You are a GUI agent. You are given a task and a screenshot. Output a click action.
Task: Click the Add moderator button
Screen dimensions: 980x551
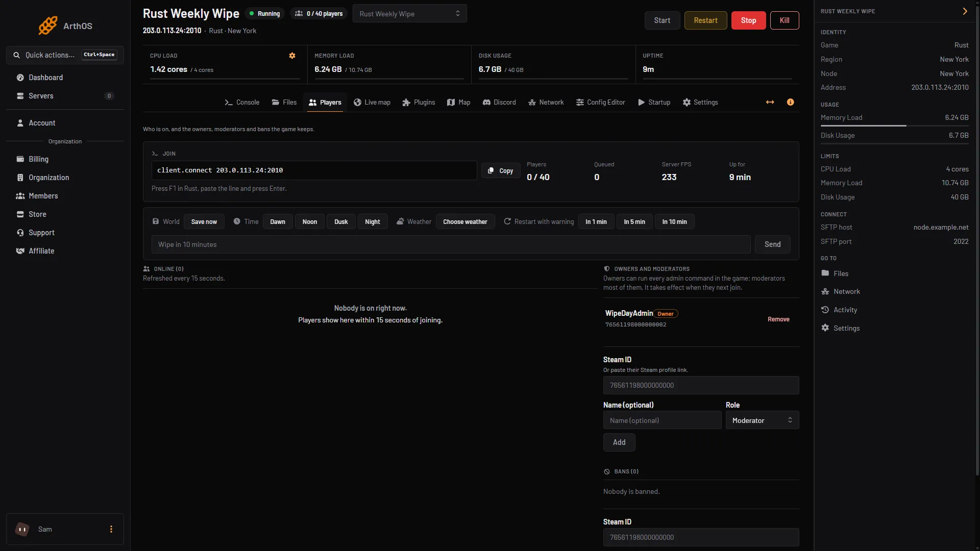(x=619, y=442)
